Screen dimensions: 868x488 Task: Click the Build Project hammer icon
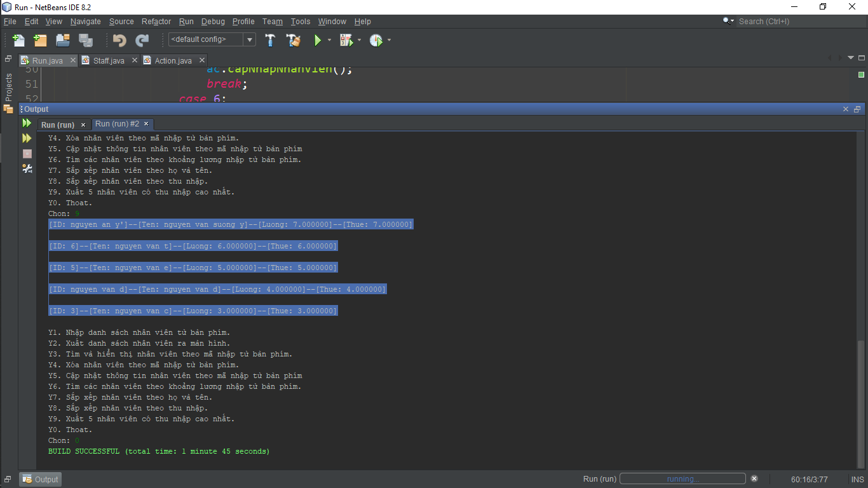click(270, 40)
